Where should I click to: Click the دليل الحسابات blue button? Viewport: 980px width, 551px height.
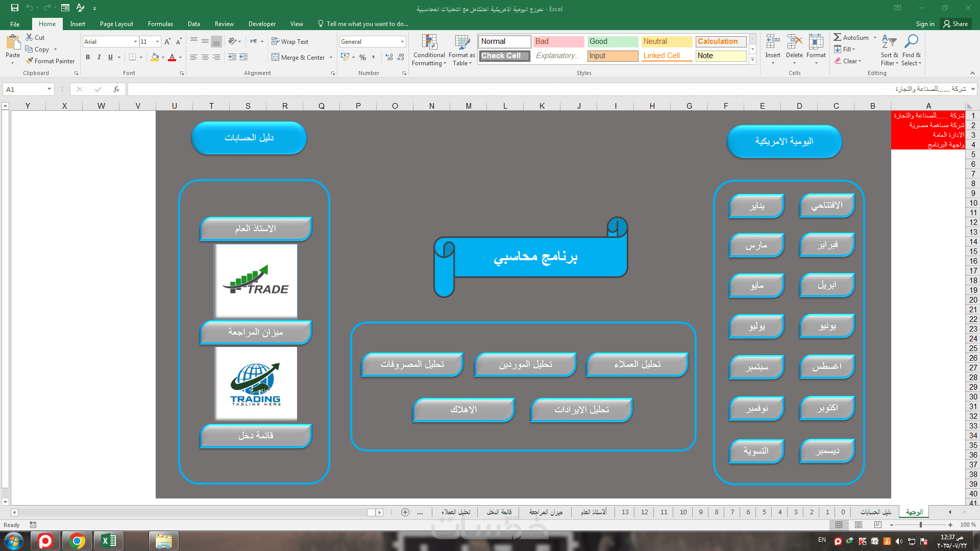coord(249,138)
